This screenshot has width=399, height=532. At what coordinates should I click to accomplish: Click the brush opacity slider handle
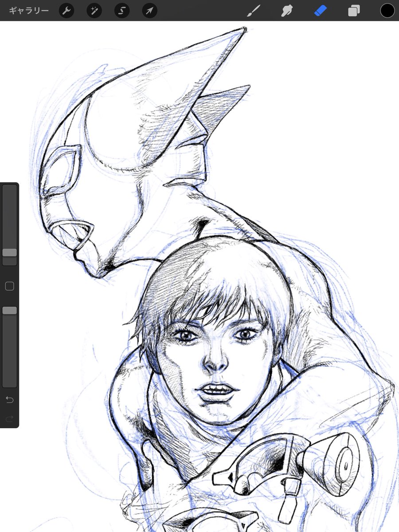tap(9, 310)
